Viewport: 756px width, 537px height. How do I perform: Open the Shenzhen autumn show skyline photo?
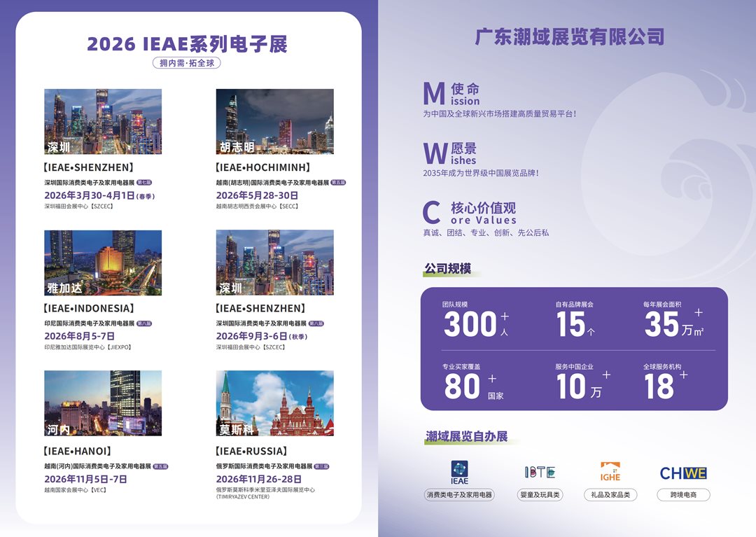[x=275, y=263]
